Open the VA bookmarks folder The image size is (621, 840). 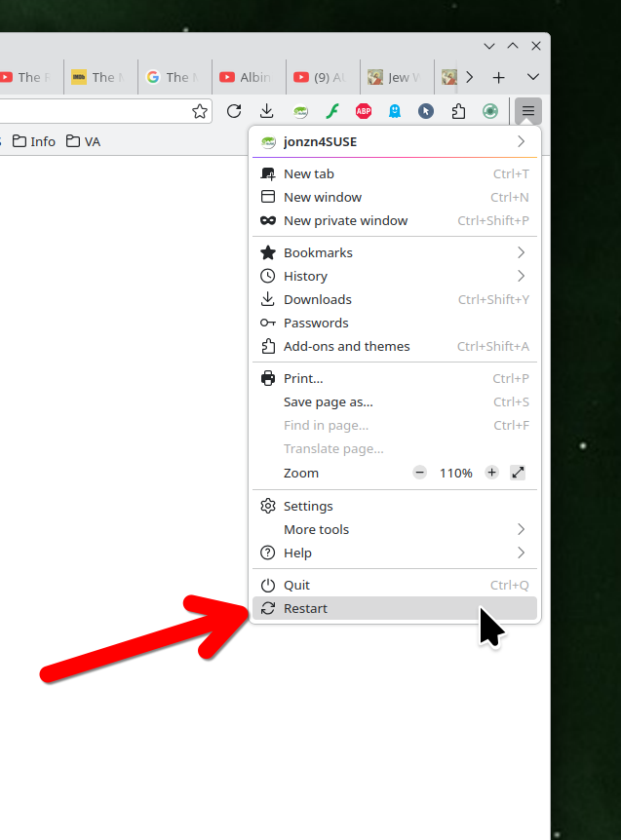(84, 141)
